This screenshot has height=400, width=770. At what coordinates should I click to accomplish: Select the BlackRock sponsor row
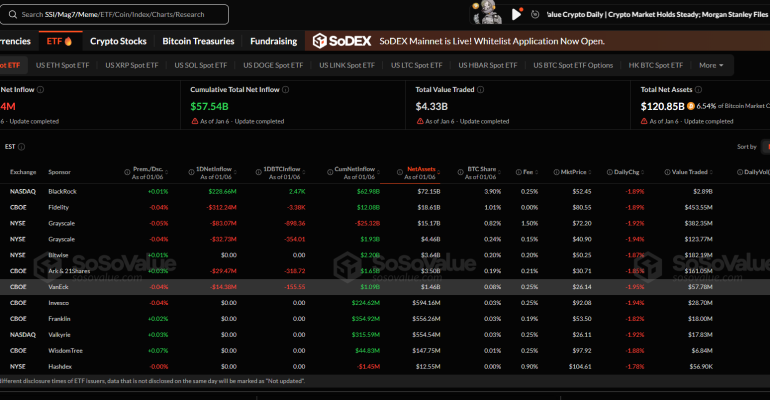tap(385, 191)
